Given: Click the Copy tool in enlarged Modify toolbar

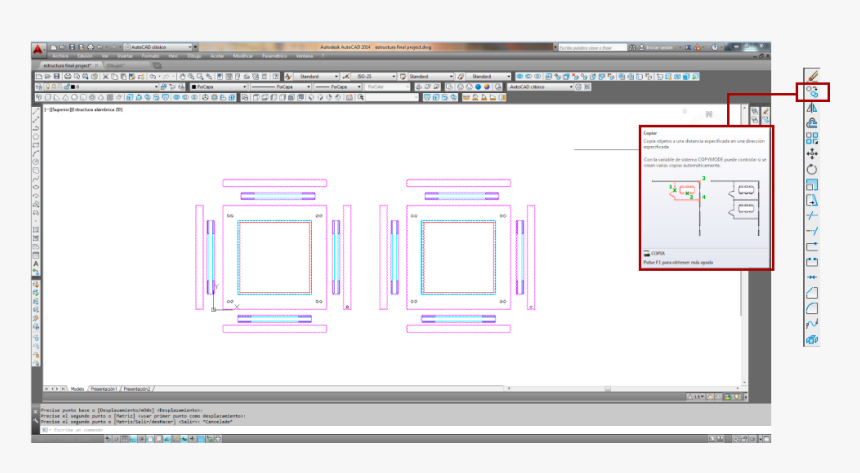Looking at the screenshot, I should [x=812, y=92].
